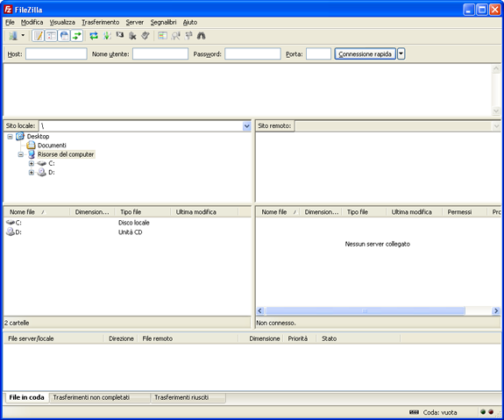Select the D: Unità CD file row
The height and width of the screenshot is (420, 504).
point(127,231)
